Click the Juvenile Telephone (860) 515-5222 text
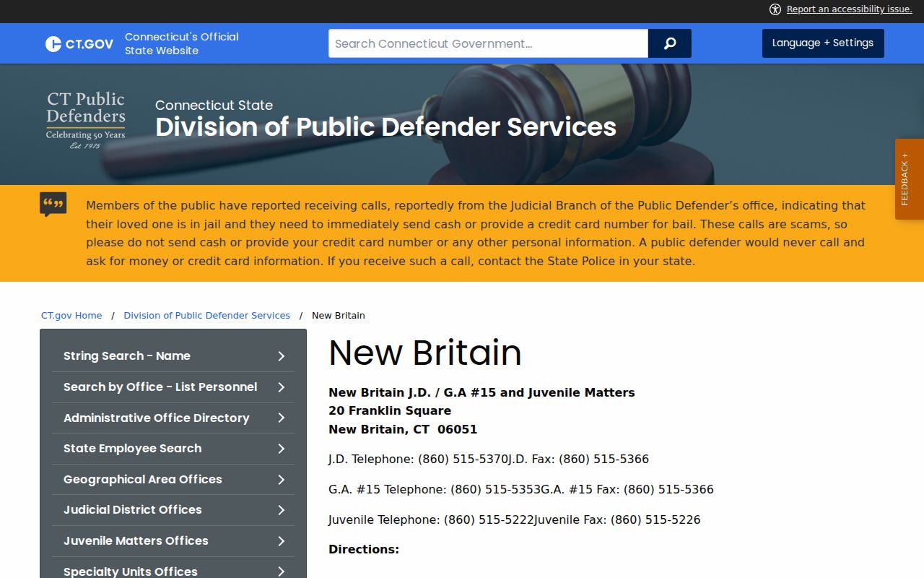 tap(431, 520)
